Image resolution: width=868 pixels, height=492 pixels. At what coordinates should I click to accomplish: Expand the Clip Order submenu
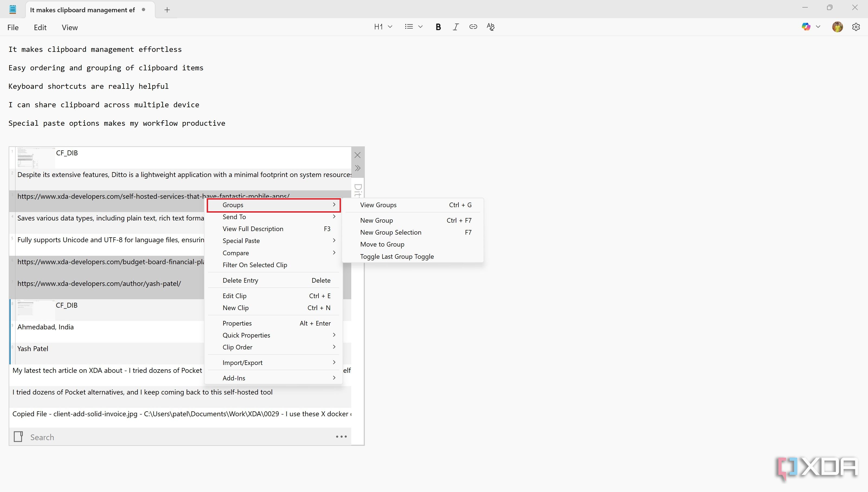(x=273, y=347)
